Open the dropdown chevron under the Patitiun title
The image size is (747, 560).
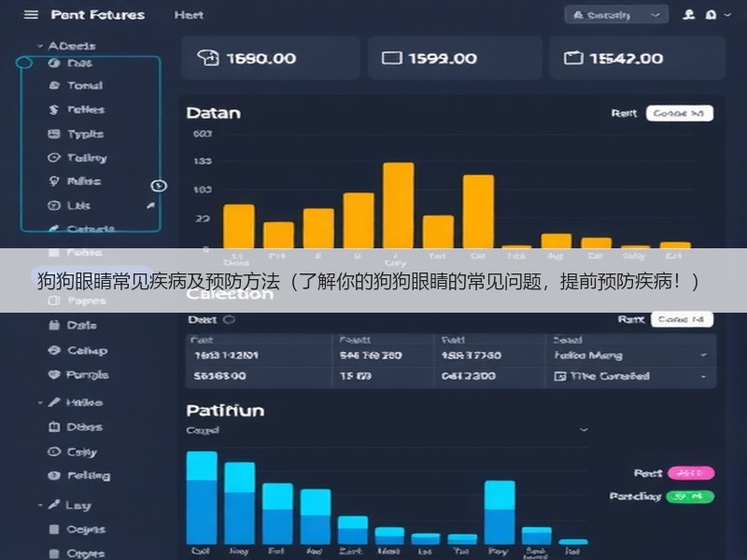tap(584, 430)
